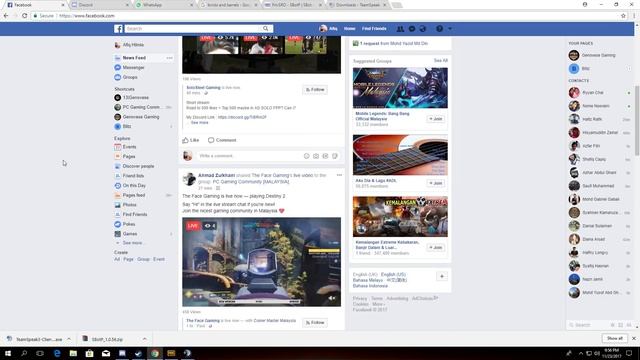Follow the first live streaming gaming page
This screenshot has height=360, width=640.
point(315,89)
